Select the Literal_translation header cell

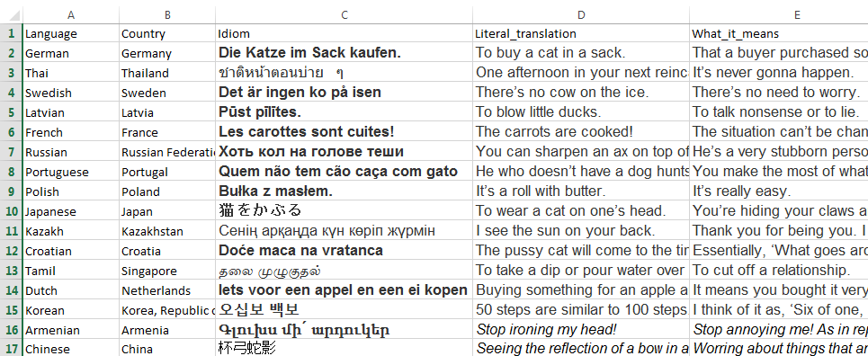pyautogui.click(x=581, y=34)
